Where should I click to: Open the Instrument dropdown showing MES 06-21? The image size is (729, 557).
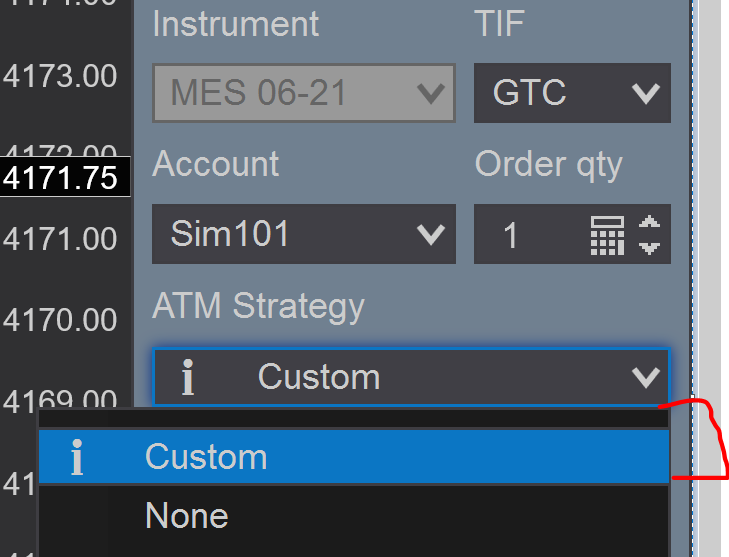point(303,94)
